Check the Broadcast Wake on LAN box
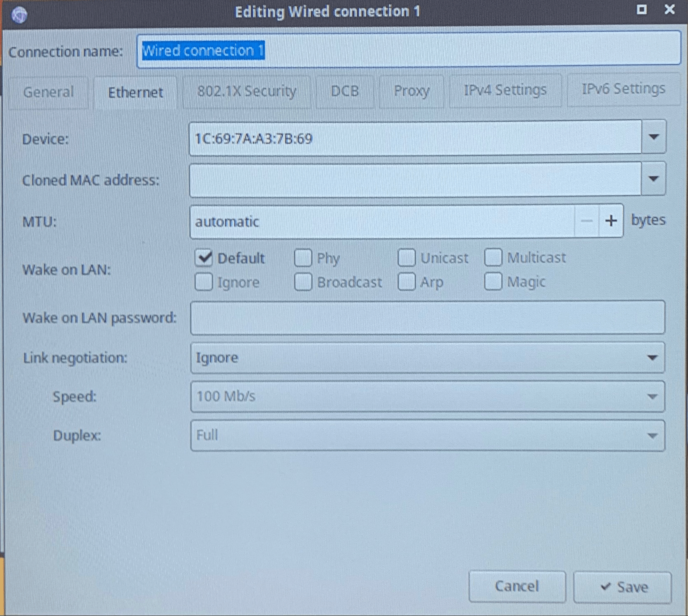This screenshot has width=688, height=616. (303, 282)
